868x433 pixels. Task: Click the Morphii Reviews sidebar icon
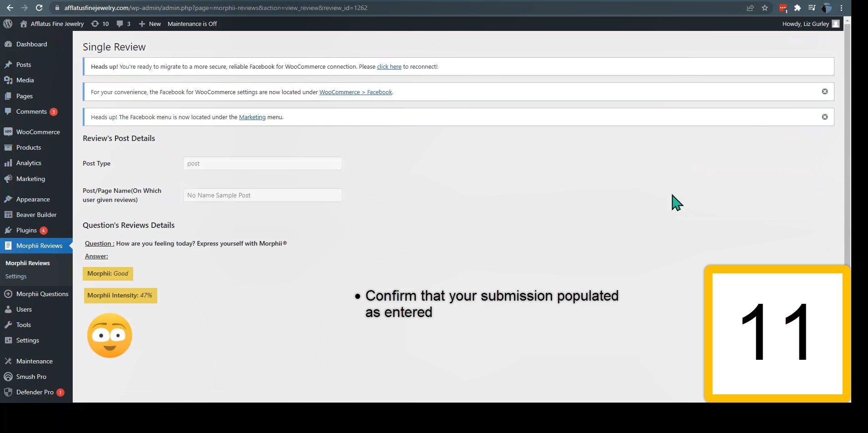(8, 246)
